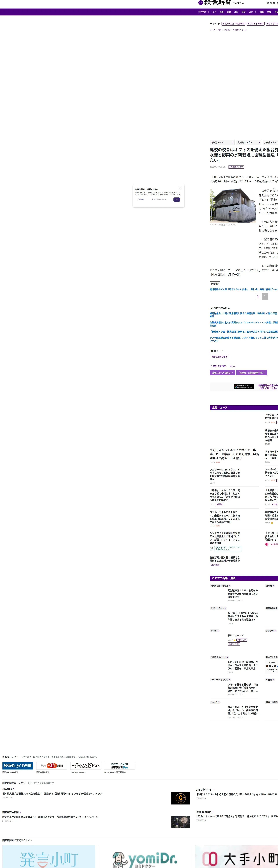Expand the New門 section chevron
This screenshot has height=868, width=278.
[x=219, y=702]
